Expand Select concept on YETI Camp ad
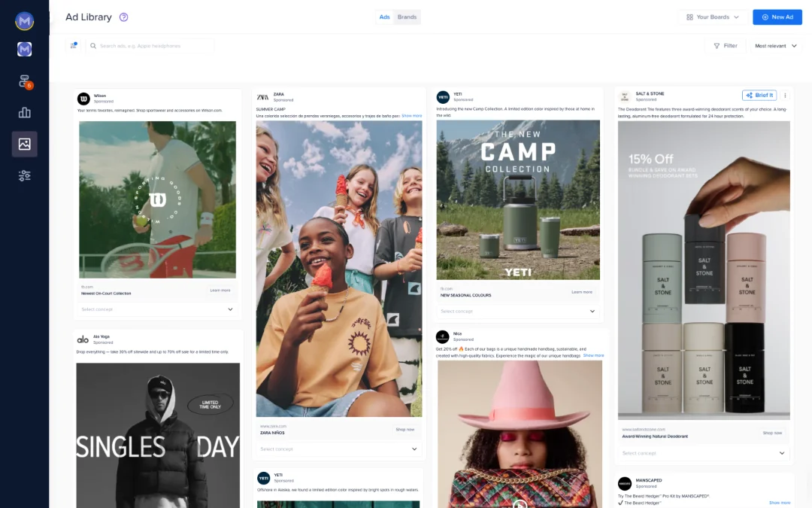This screenshot has height=508, width=812. 518,311
